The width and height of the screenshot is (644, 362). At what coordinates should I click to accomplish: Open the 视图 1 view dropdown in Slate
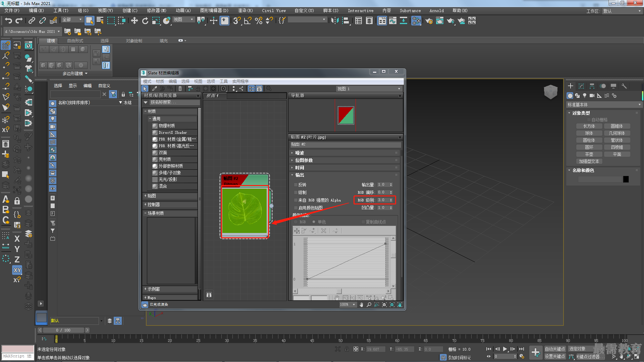[x=369, y=89]
